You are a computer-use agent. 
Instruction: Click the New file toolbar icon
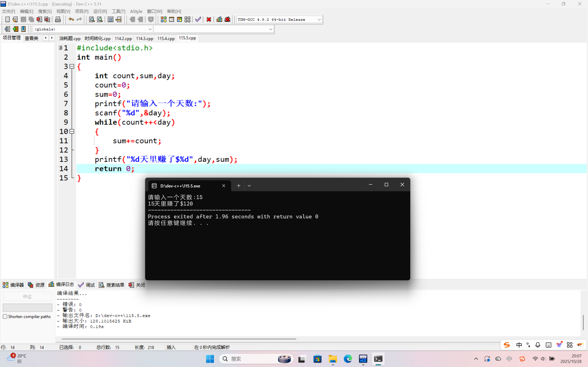click(7, 19)
